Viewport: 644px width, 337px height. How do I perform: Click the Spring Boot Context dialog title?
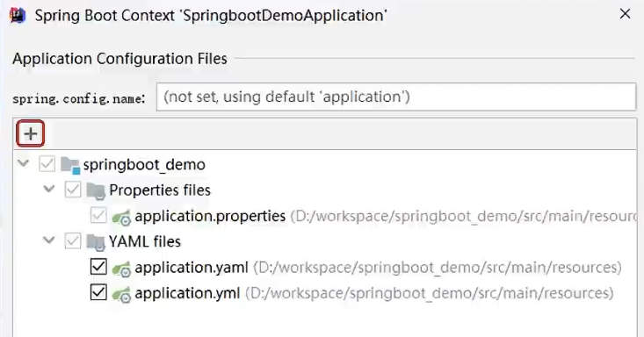coord(211,16)
